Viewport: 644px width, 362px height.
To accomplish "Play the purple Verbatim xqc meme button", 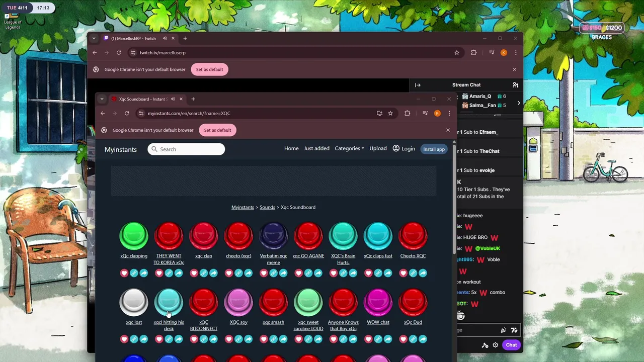I will coord(273,236).
